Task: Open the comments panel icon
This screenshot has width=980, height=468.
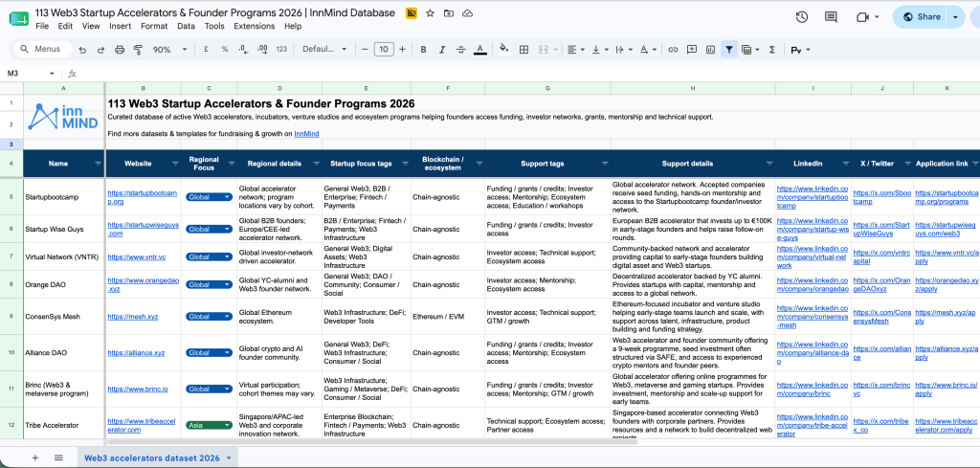Action: [831, 17]
